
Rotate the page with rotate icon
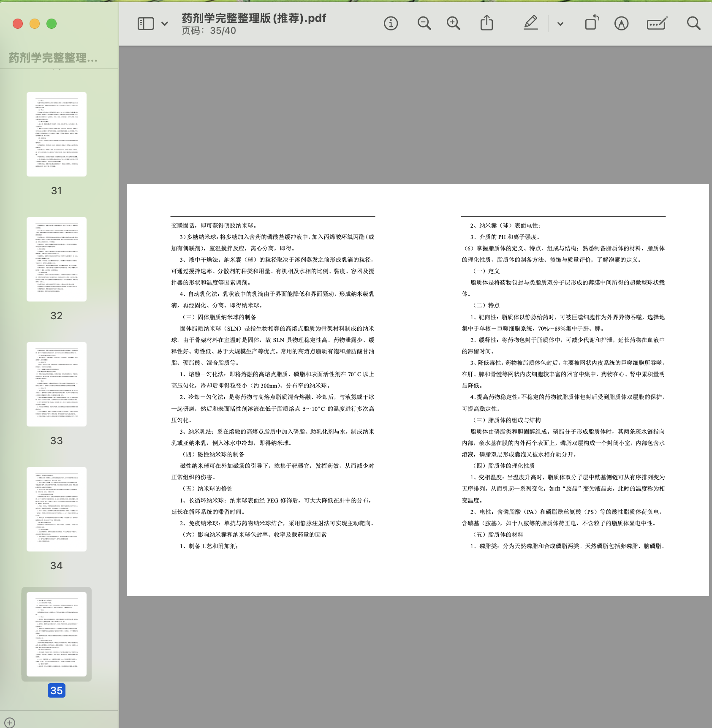[x=592, y=23]
